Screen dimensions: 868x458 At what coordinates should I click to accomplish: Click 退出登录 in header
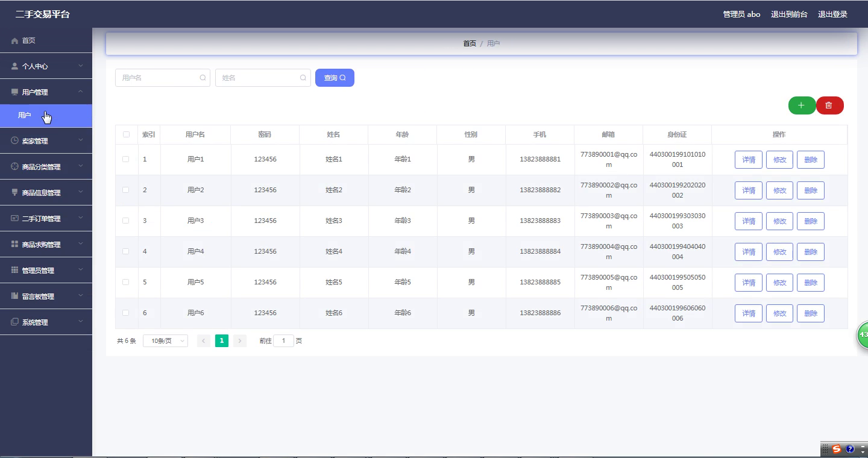[832, 14]
